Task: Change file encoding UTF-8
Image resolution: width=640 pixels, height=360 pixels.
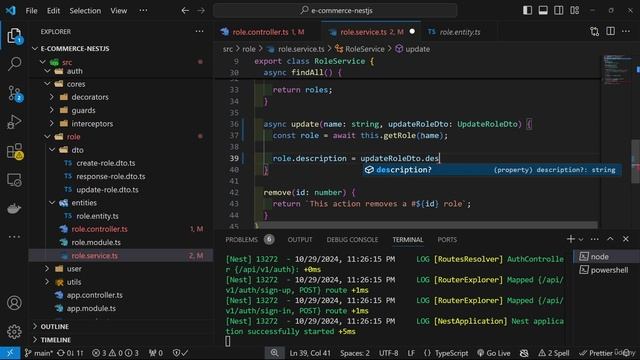Action: (x=388, y=353)
